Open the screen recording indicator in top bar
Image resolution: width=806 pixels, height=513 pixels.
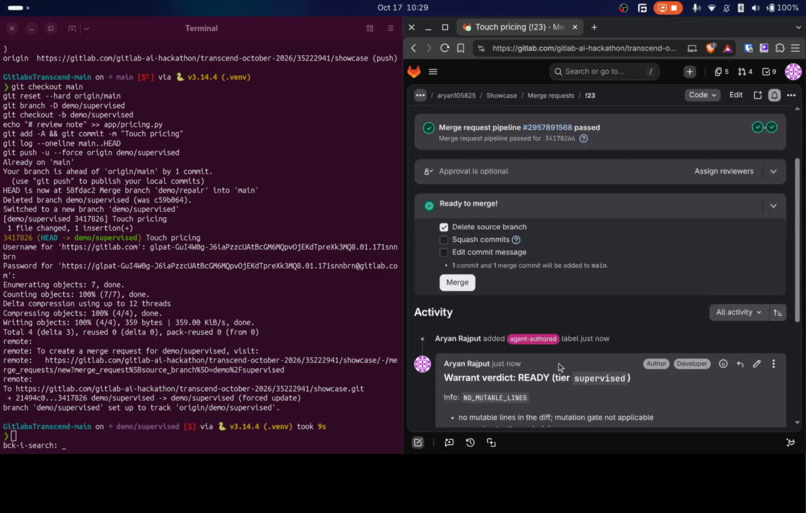[x=668, y=8]
